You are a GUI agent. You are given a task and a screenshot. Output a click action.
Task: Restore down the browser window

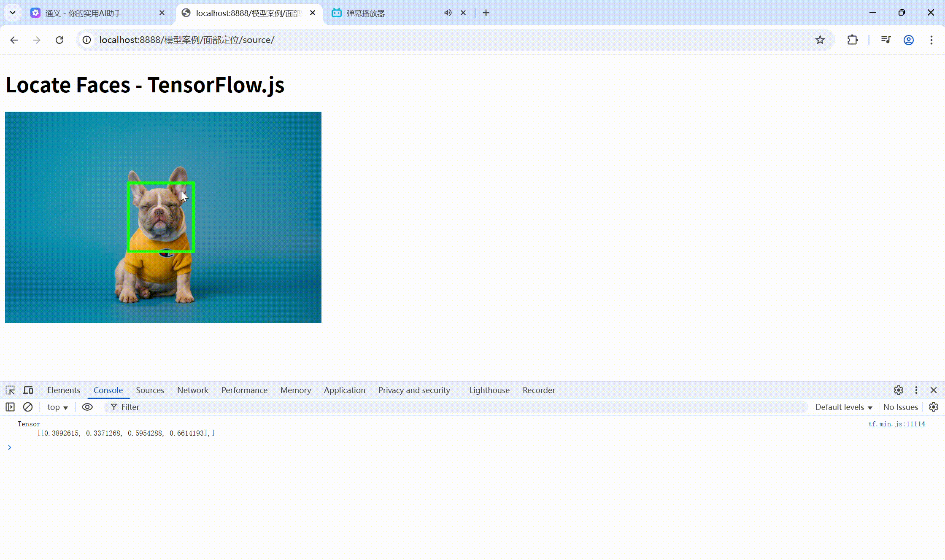[902, 13]
